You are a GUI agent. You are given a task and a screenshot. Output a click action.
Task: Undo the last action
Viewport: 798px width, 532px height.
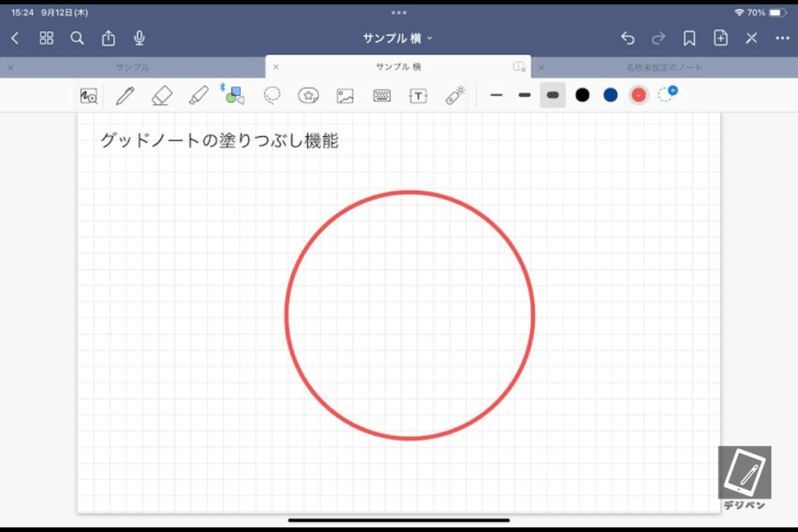[627, 38]
